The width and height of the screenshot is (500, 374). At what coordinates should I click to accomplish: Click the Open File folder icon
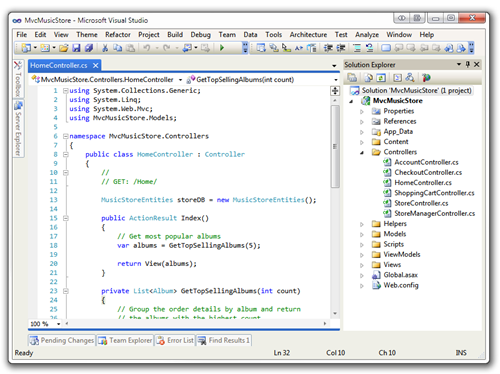64,48
